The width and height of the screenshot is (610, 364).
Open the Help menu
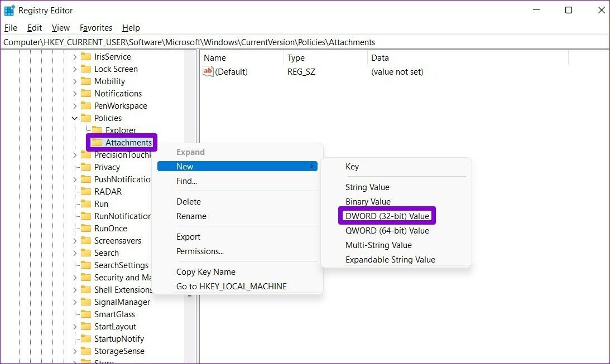131,28
